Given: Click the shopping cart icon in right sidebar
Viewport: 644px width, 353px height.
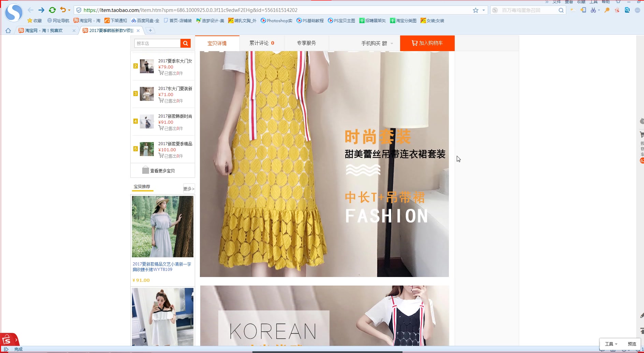Looking at the screenshot, I should [x=642, y=135].
